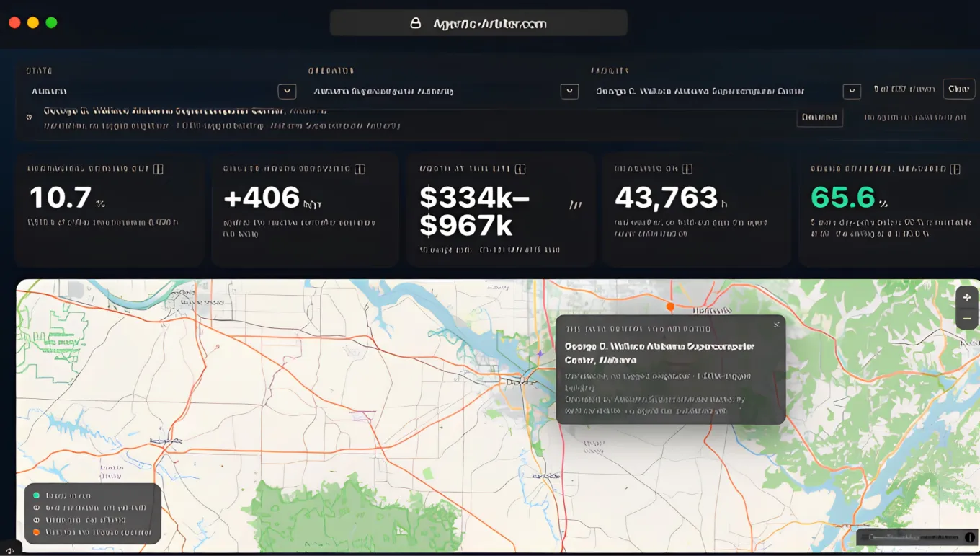Select the orange marker on the map
Image resolution: width=980 pixels, height=556 pixels.
(x=670, y=306)
